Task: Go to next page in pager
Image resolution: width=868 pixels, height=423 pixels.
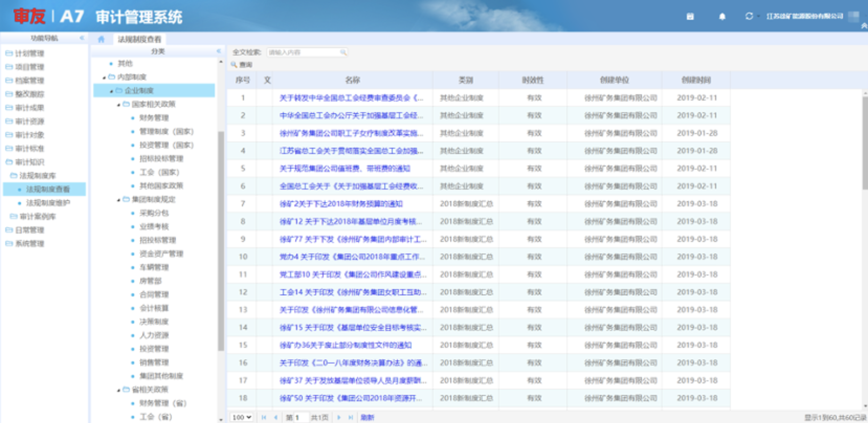Action: pyautogui.click(x=339, y=418)
